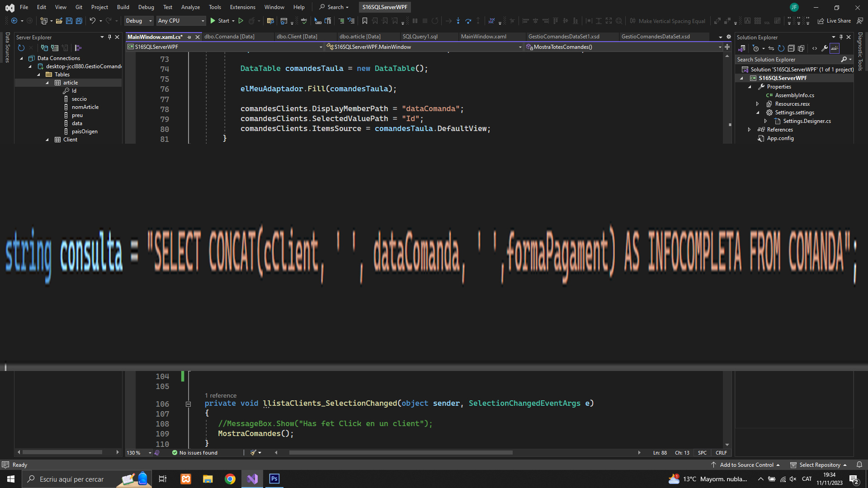Click the Live Share button
The height and width of the screenshot is (488, 868).
[834, 21]
